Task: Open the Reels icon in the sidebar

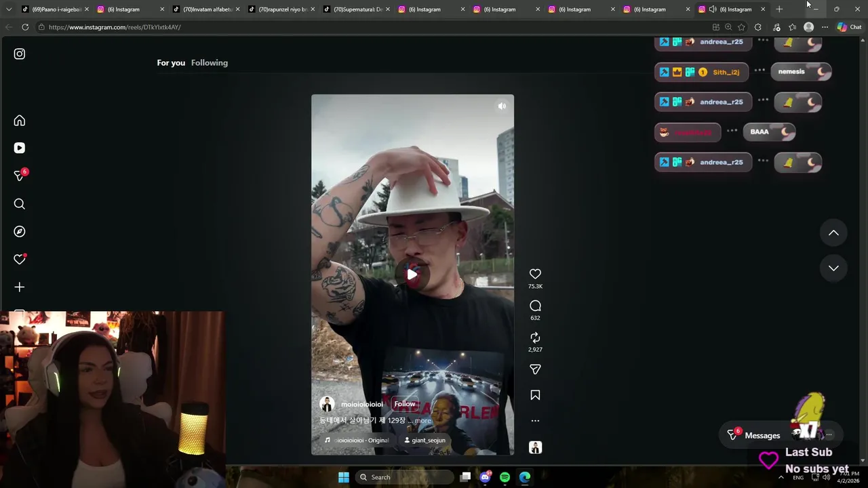Action: [20, 148]
